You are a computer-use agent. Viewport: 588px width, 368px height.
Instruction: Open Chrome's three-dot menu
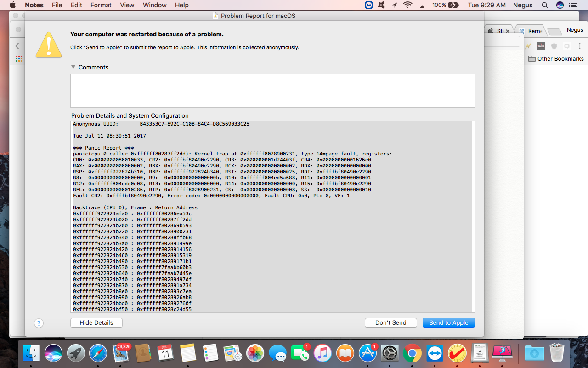580,46
